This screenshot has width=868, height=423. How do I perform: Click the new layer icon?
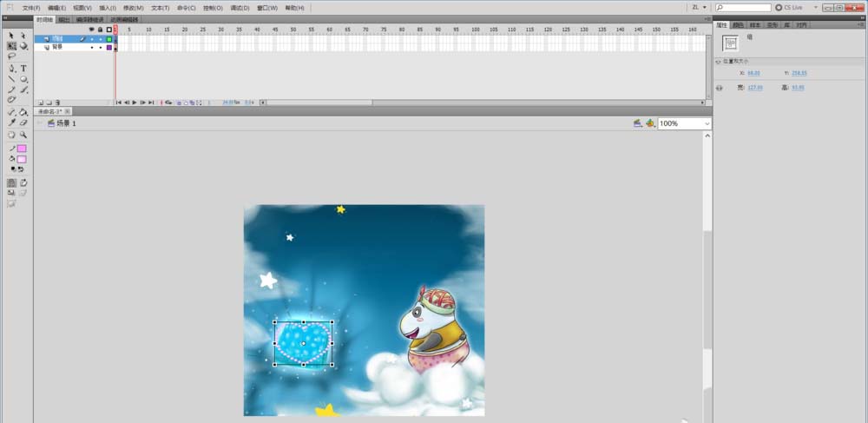(41, 103)
